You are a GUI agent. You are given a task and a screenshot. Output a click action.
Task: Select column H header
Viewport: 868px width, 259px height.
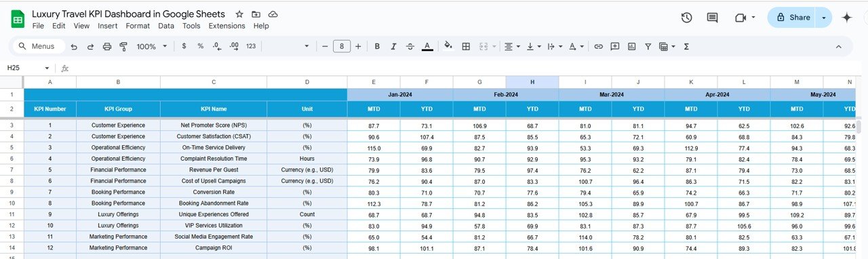click(532, 82)
